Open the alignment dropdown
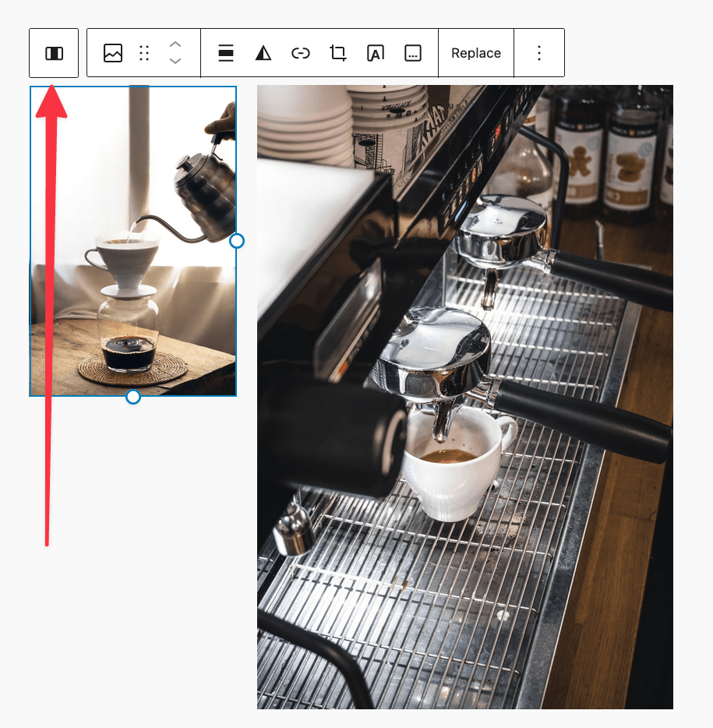713x728 pixels. tap(225, 53)
